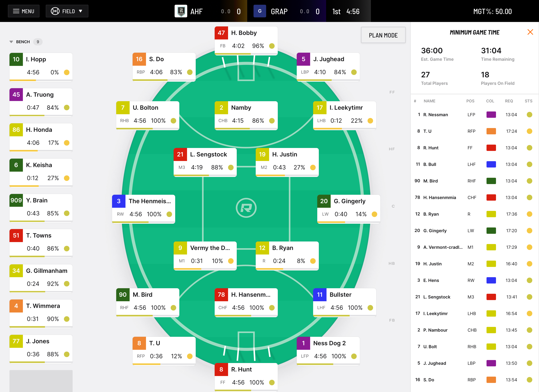Click the hamburger icon in the MENU button
Viewport: 539px width, 392px height.
point(16,11)
